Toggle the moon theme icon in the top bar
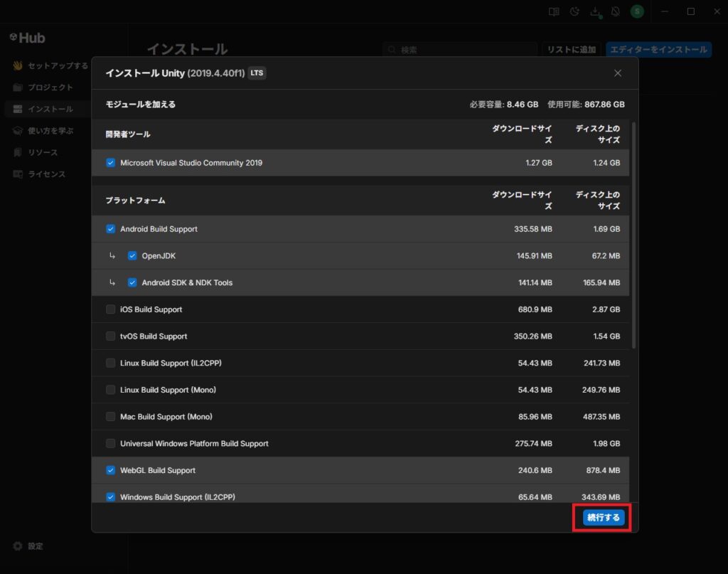Screen dimensions: 728x574 574,11
